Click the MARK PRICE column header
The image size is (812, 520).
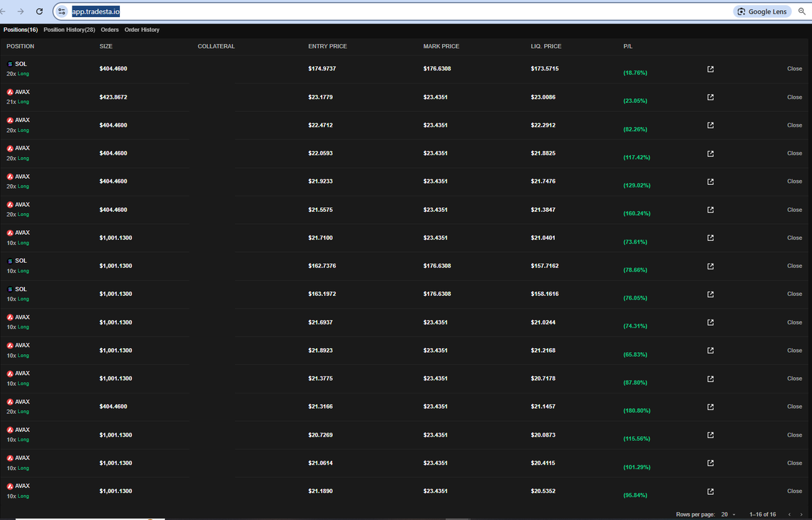441,47
